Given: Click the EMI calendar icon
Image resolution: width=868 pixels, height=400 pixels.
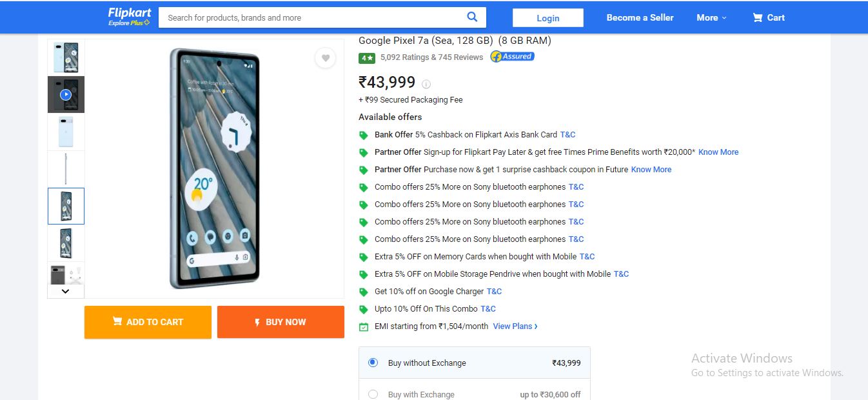Looking at the screenshot, I should [364, 326].
